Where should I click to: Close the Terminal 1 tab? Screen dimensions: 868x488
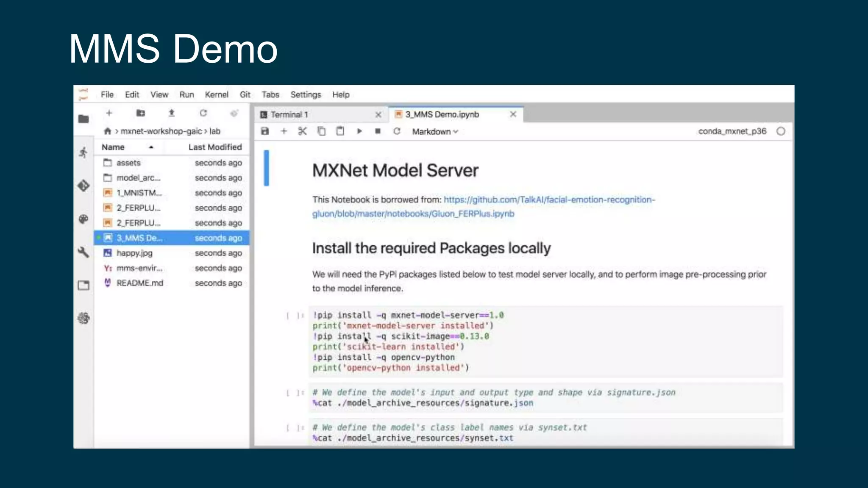(x=378, y=115)
